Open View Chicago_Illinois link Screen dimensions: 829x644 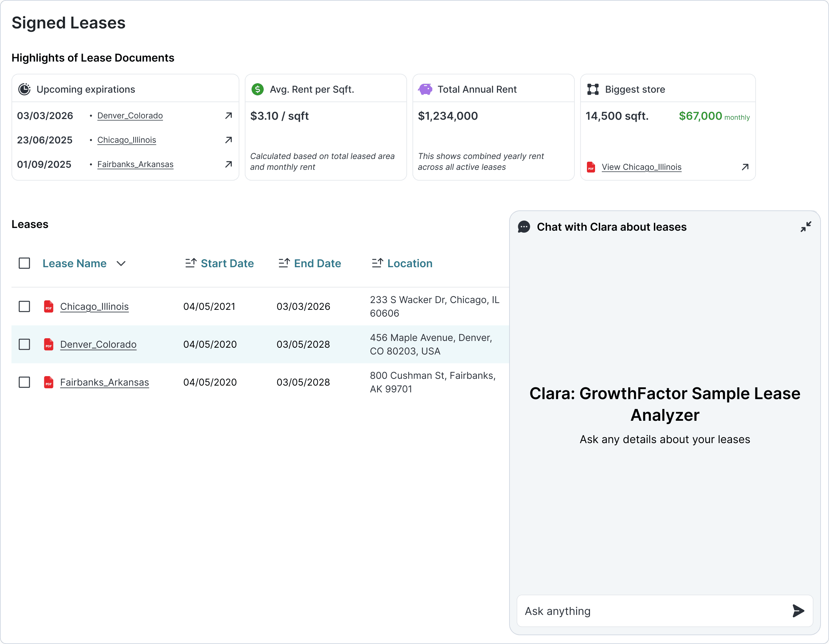tap(641, 167)
